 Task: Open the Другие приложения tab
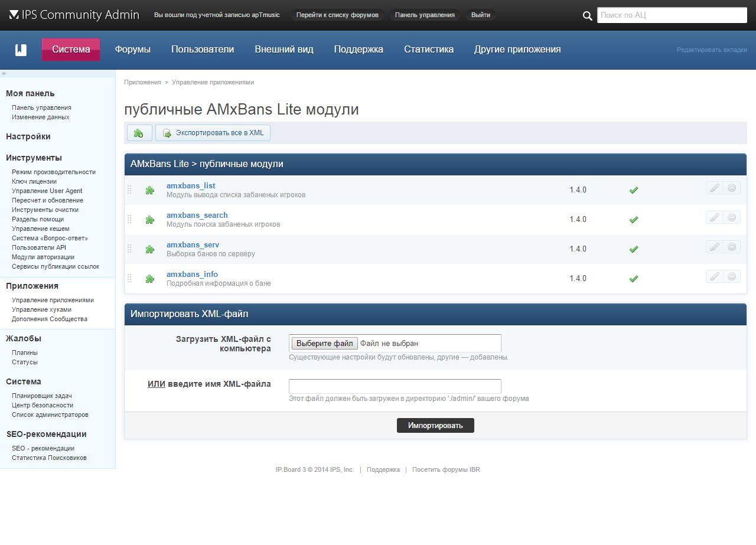517,50
